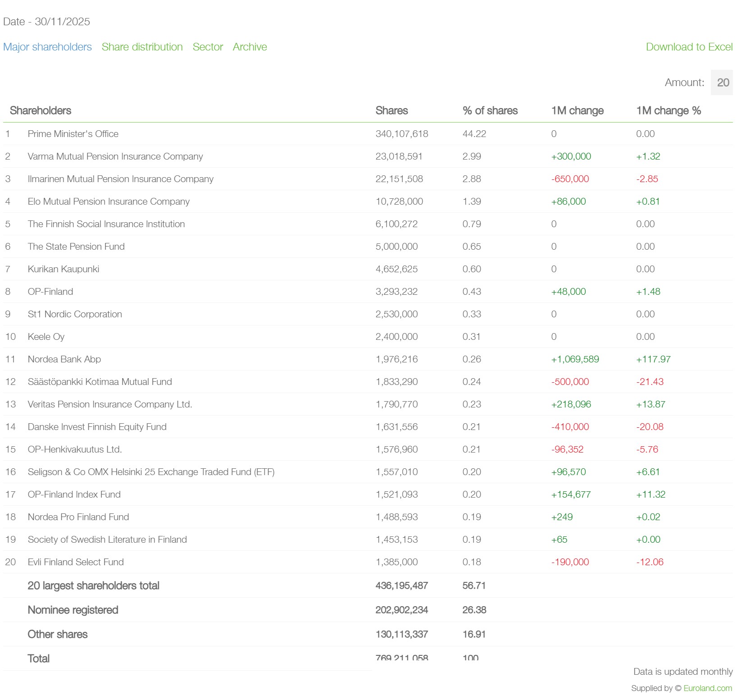Open the Amount dropdown showing 20
The height and width of the screenshot is (700, 746).
[x=722, y=82]
